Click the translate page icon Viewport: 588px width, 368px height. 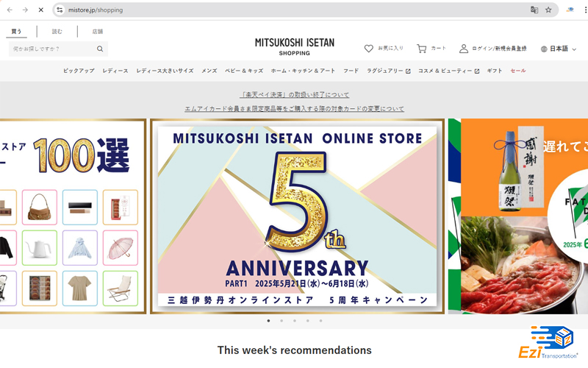(534, 10)
